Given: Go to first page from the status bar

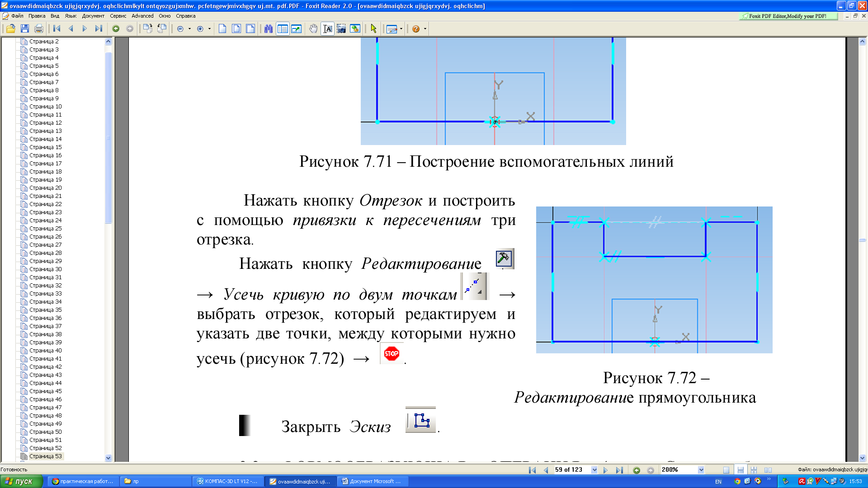Looking at the screenshot, I should (532, 470).
